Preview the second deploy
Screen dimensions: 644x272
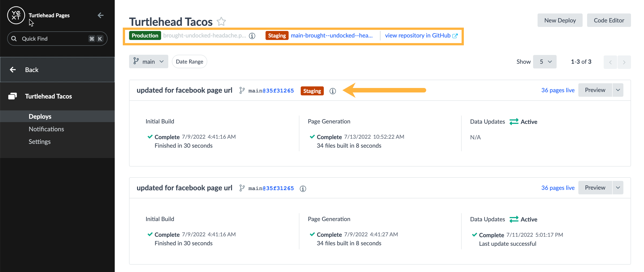point(595,188)
